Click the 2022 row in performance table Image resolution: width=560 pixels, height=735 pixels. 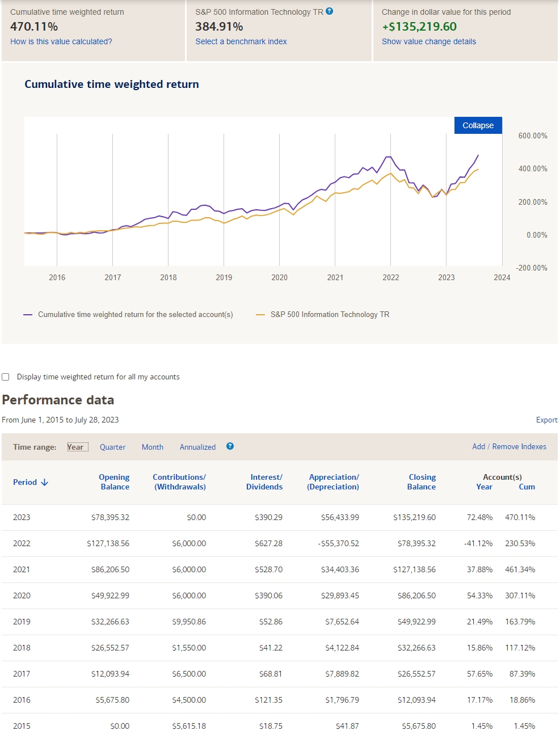click(x=280, y=543)
